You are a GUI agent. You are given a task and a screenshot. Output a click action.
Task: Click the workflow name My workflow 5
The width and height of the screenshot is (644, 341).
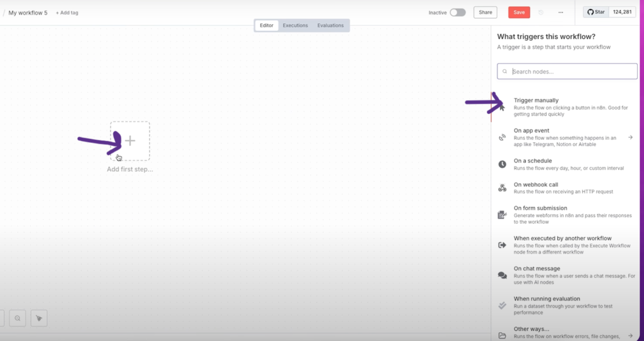28,13
